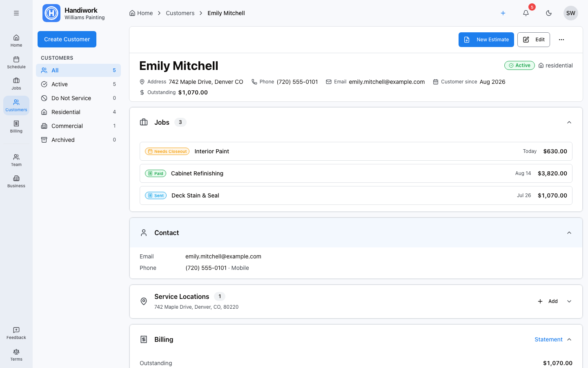Screen dimensions: 588x368
Task: Click the $630.00 job amount
Action: (x=555, y=151)
